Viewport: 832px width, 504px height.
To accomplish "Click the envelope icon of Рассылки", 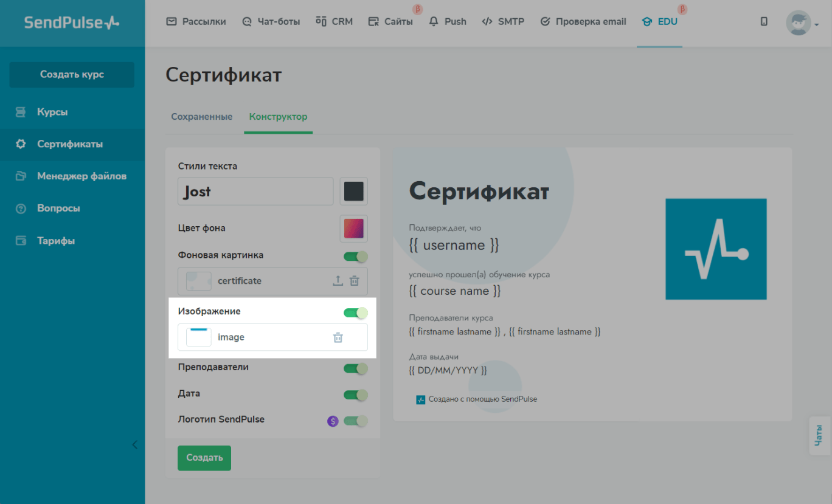I will pos(172,21).
